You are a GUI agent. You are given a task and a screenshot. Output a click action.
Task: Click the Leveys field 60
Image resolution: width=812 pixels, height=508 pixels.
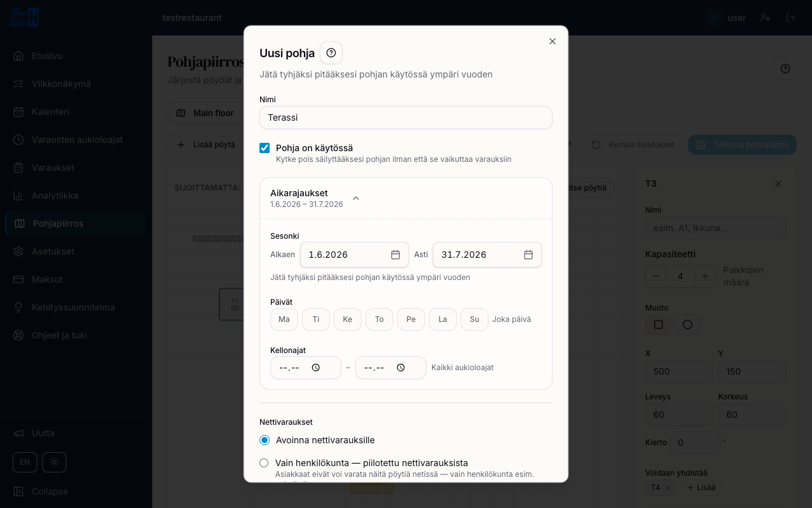pos(679,415)
